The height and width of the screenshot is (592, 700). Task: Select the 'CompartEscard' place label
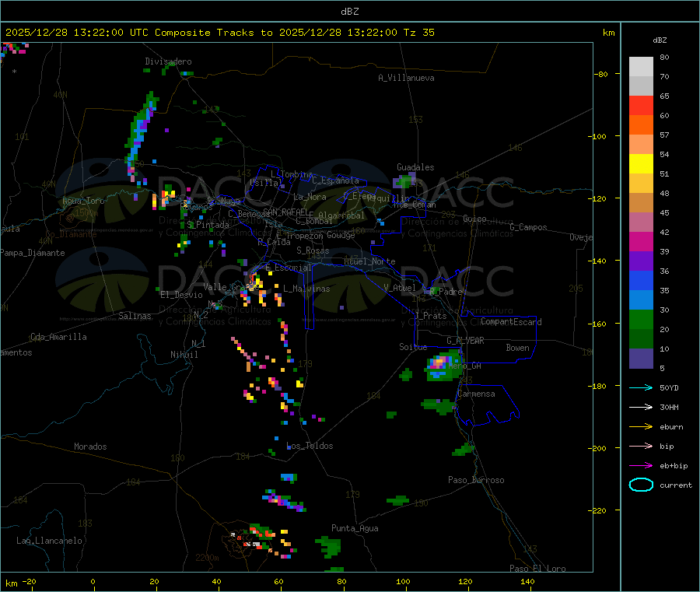pos(511,321)
